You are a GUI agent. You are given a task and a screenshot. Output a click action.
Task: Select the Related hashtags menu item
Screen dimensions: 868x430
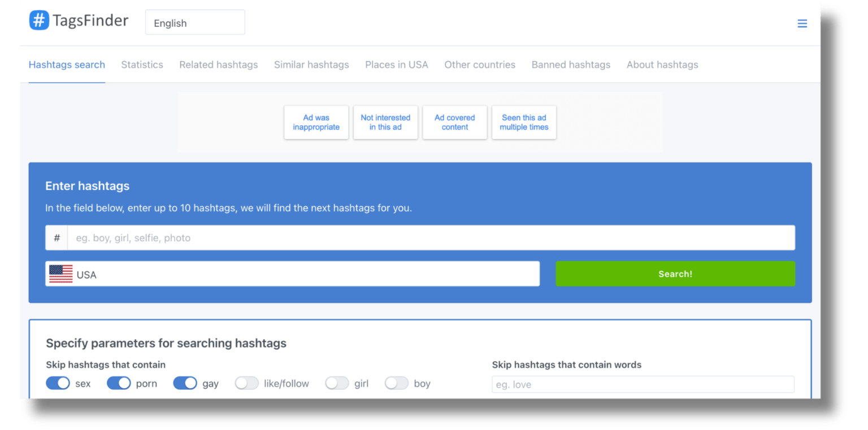point(218,64)
